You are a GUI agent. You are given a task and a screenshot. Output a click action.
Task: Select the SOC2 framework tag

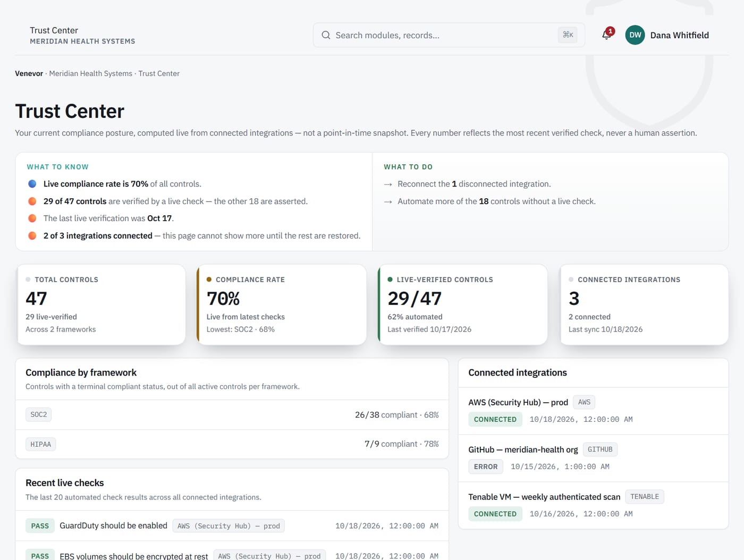click(38, 414)
